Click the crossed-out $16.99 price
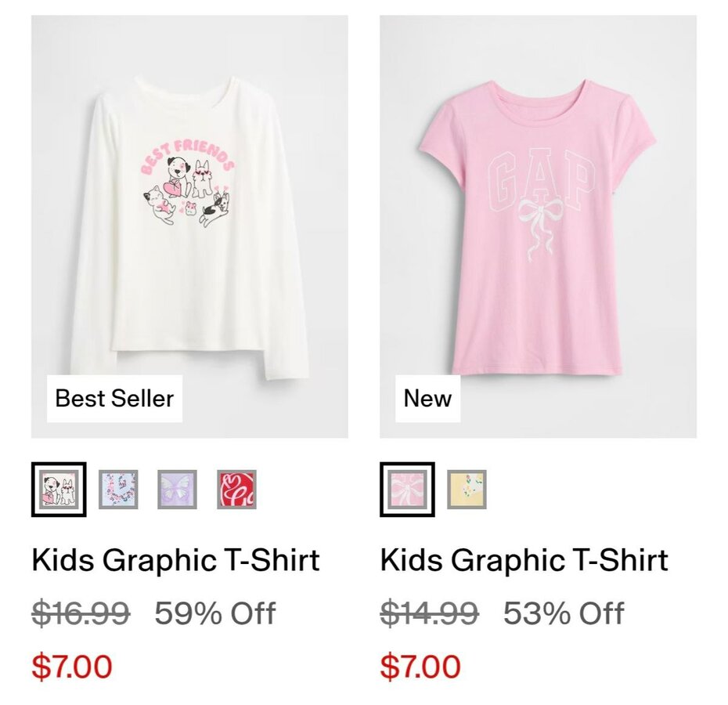 81,613
